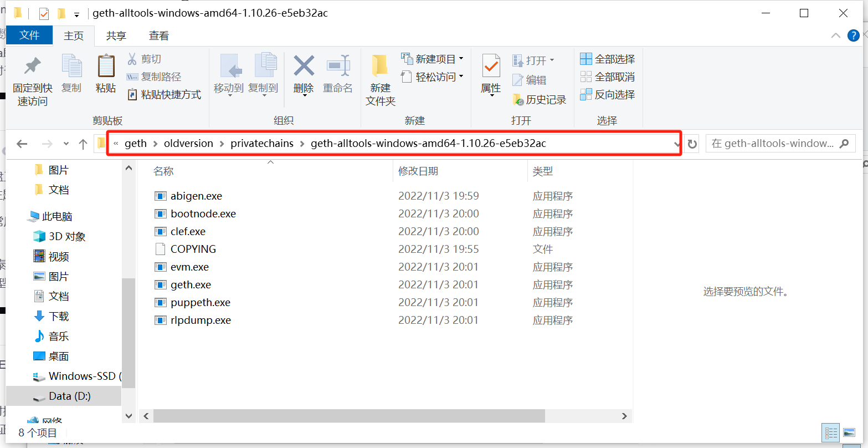This screenshot has width=868, height=448.
Task: Select Data (D:) drive in the sidebar
Action: [x=64, y=396]
